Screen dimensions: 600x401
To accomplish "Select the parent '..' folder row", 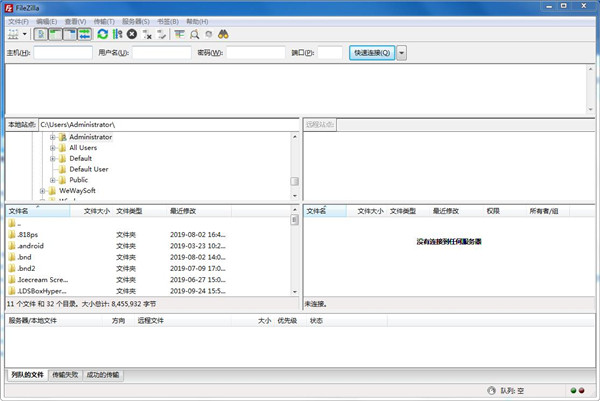I will (148, 223).
